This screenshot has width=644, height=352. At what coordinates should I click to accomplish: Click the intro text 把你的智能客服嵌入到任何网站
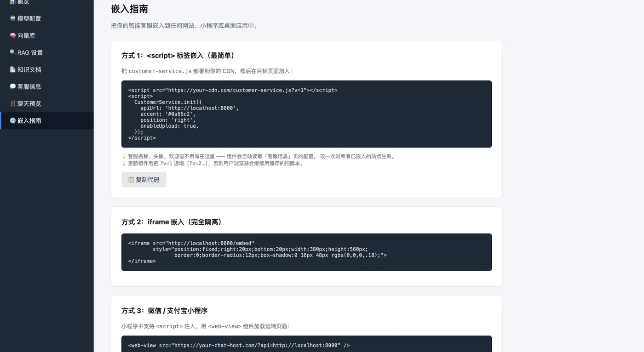[x=184, y=26]
